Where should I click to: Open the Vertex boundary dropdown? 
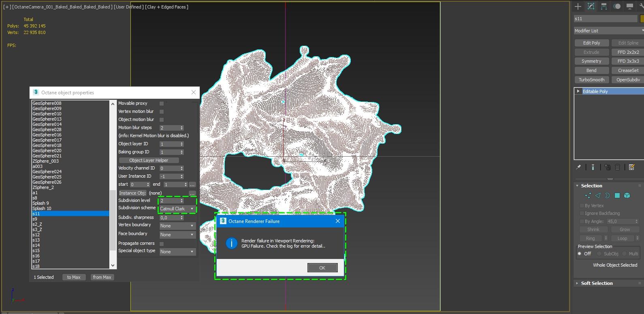pyautogui.click(x=177, y=226)
